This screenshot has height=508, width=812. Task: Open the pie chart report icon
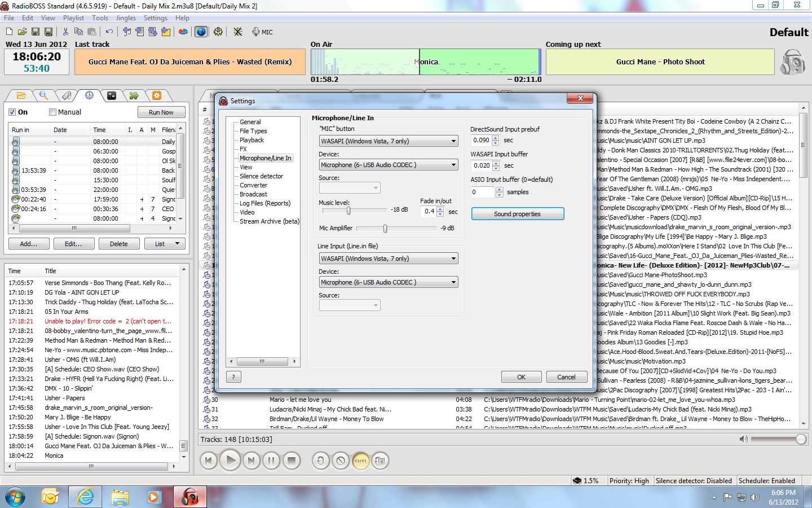[183, 32]
